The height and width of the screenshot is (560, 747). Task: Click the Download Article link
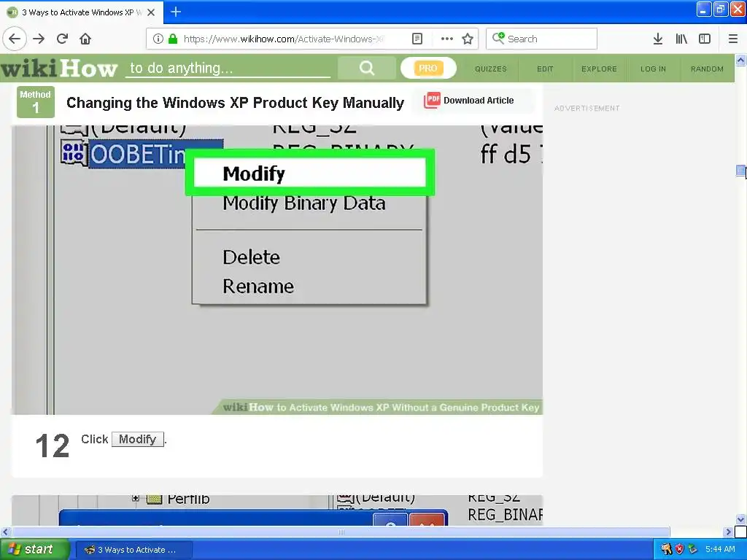tap(479, 100)
